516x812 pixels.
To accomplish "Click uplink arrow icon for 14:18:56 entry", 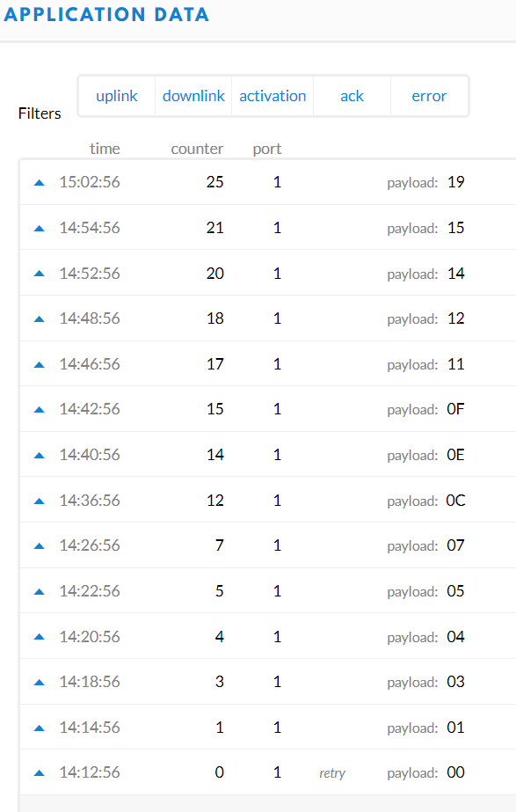I will [39, 683].
